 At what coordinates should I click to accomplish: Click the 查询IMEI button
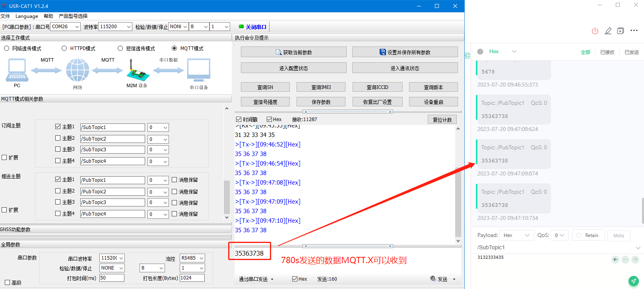pyautogui.click(x=321, y=87)
